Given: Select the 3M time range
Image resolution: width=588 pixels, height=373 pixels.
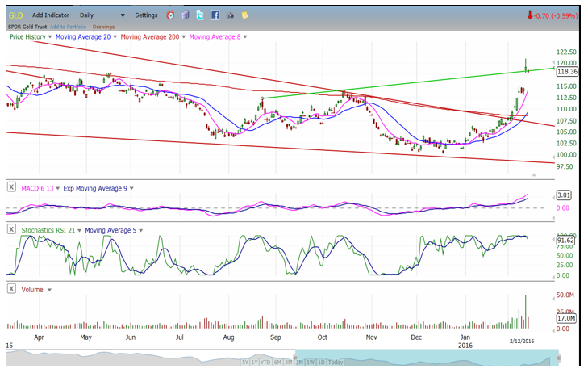Looking at the screenshot, I should tap(289, 363).
